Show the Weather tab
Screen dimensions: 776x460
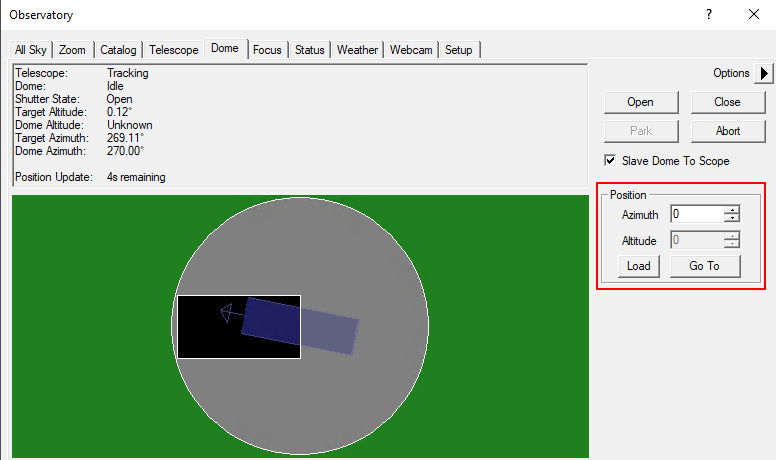pyautogui.click(x=357, y=50)
